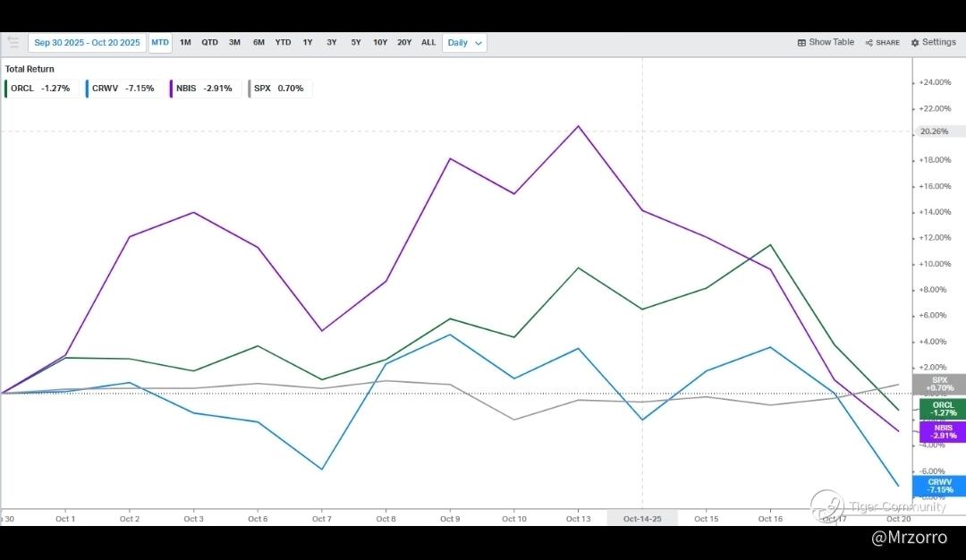This screenshot has width=966, height=560.
Task: Toggle the CRWV -7.15% legend chip
Action: [123, 89]
